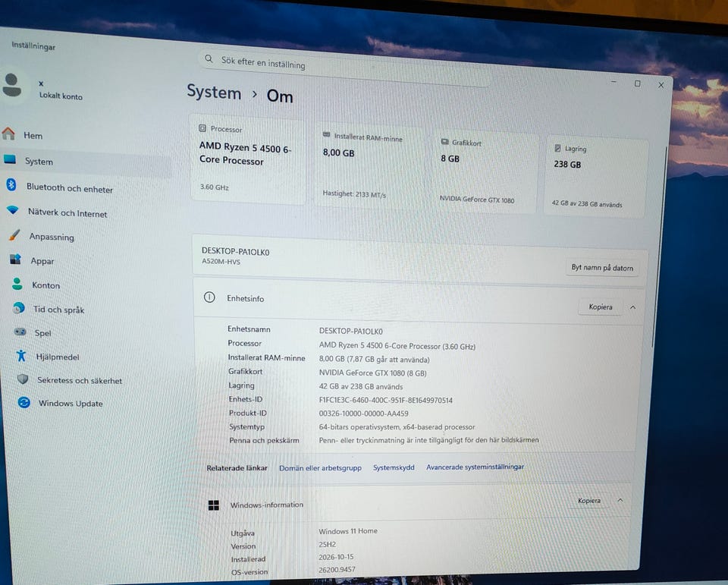Click the Tid och språk globe icon
Screen dimensions: 728x585
pyautogui.click(x=18, y=307)
